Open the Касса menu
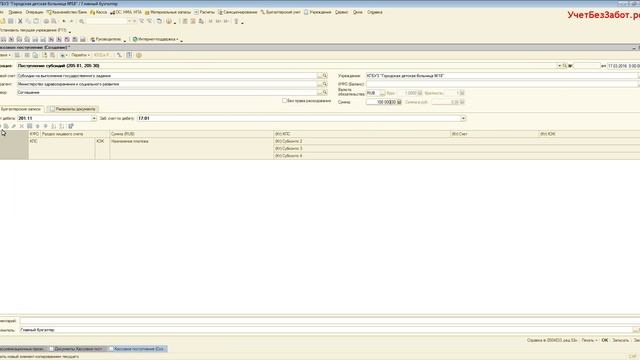This screenshot has width=640, height=360. (x=98, y=12)
